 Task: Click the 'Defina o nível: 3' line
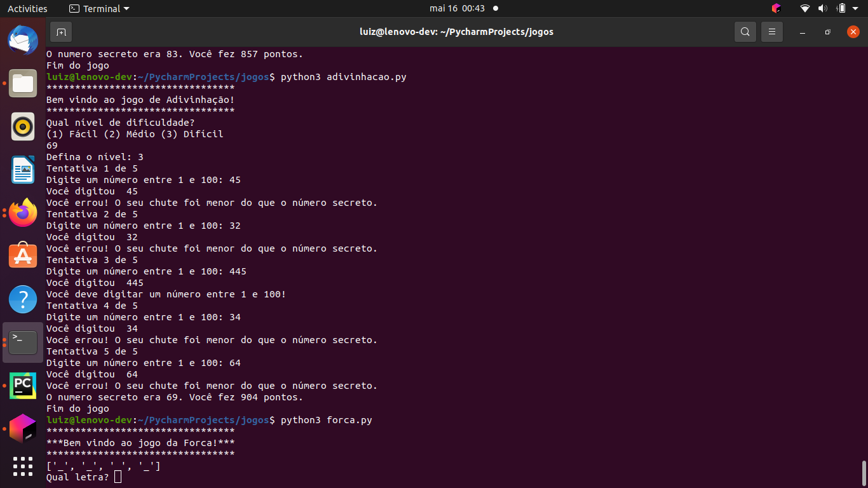click(x=95, y=157)
